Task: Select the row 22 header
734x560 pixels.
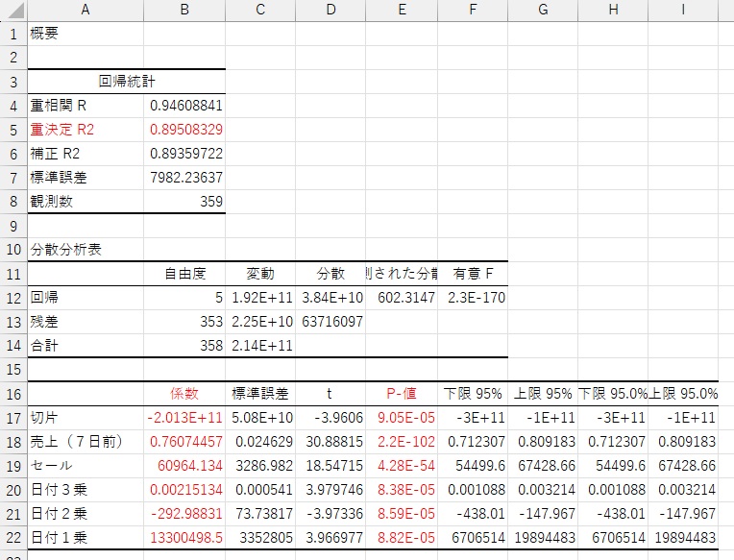Action: tap(13, 537)
